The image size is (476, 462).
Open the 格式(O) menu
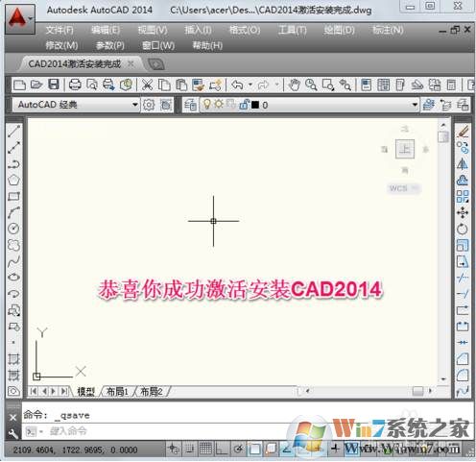click(x=245, y=31)
